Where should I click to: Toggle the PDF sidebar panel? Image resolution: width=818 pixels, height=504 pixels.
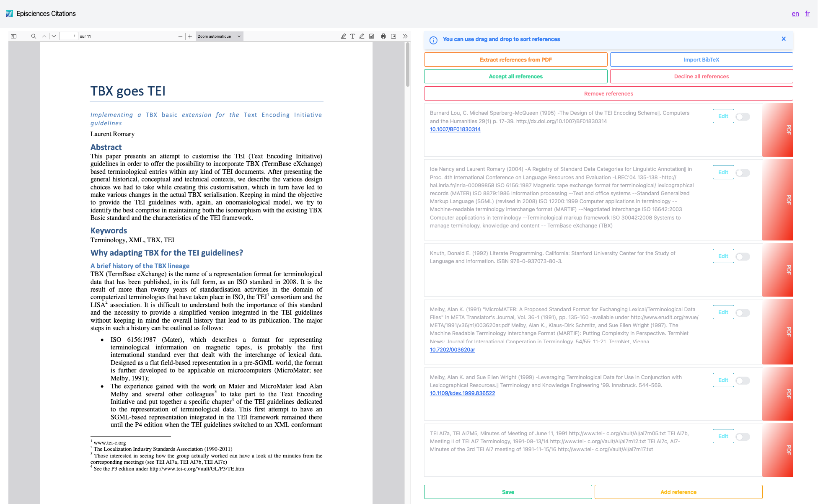13,36
